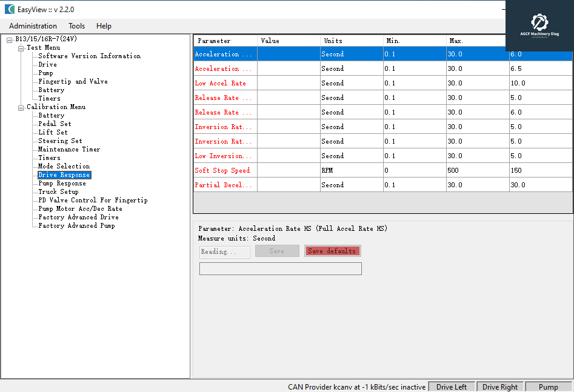This screenshot has width=574, height=392.
Task: Click the grayed Save button
Action: (277, 251)
